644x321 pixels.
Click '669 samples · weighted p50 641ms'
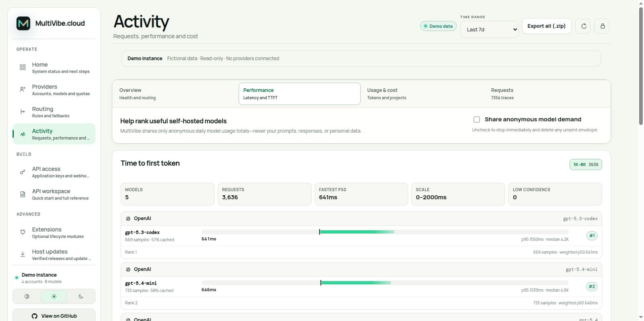tap(565, 252)
